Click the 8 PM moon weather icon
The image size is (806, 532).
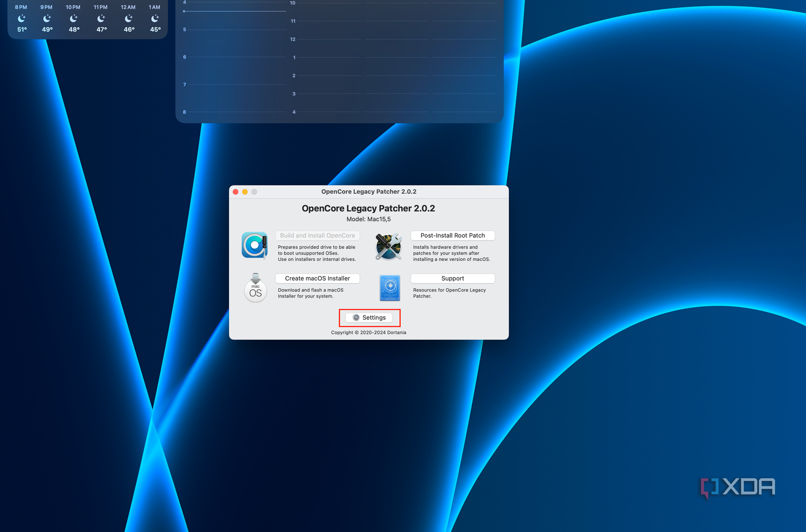coord(21,19)
